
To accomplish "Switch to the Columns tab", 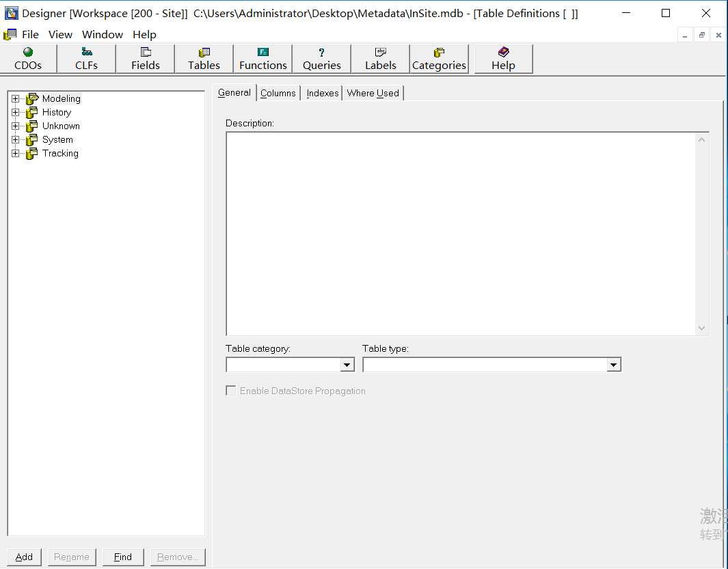I will coord(278,93).
